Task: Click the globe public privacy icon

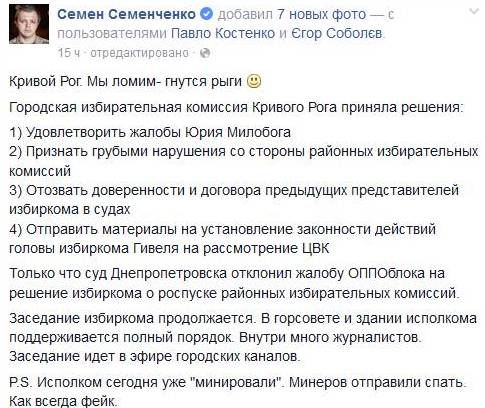Action: point(205,53)
